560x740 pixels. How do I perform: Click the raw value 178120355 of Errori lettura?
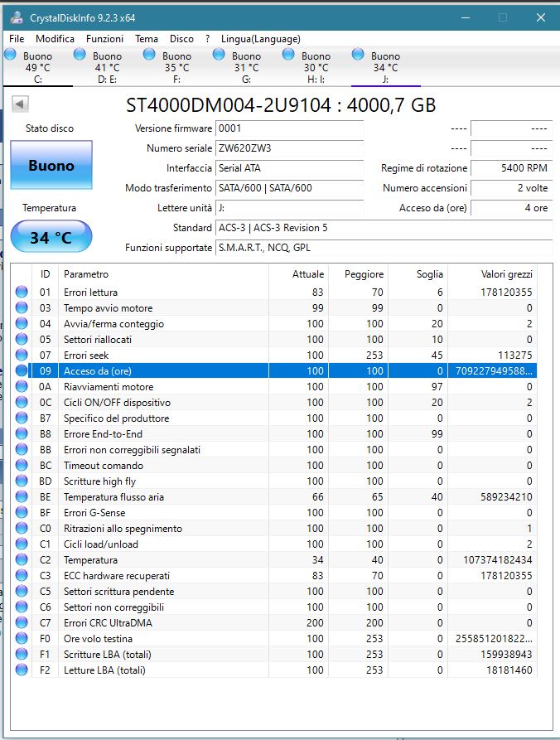pos(506,293)
